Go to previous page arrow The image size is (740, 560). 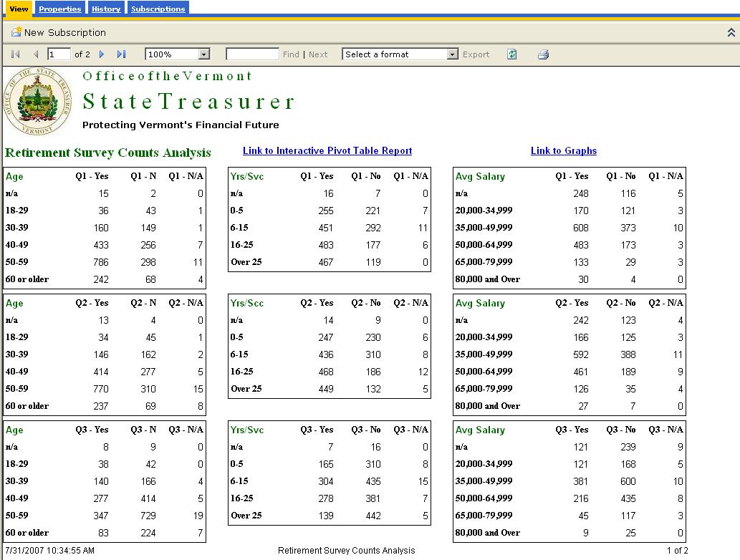(36, 54)
